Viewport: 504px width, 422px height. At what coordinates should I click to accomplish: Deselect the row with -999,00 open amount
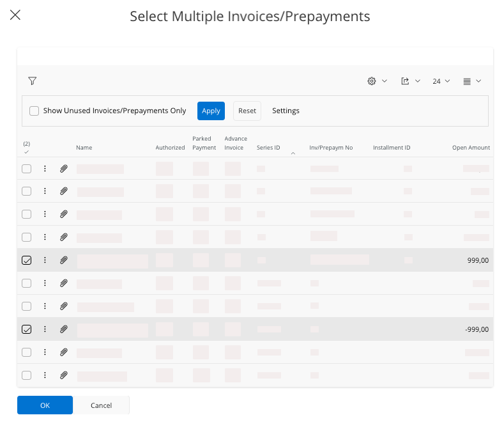point(26,329)
